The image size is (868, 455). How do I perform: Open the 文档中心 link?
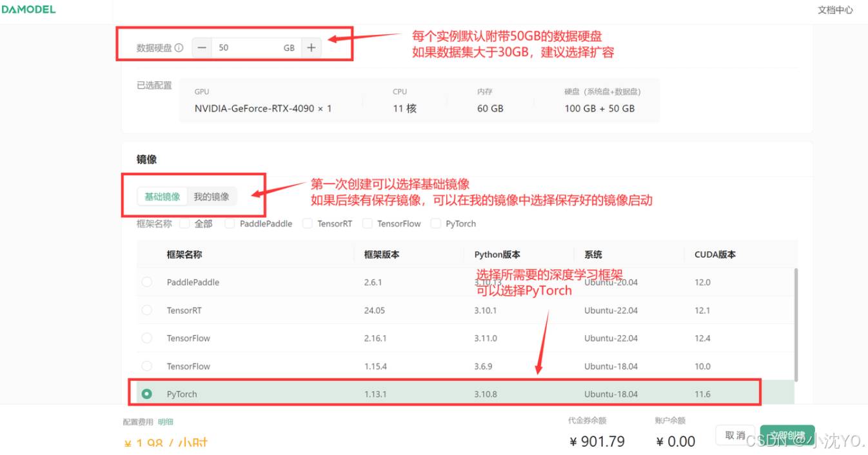tap(835, 10)
